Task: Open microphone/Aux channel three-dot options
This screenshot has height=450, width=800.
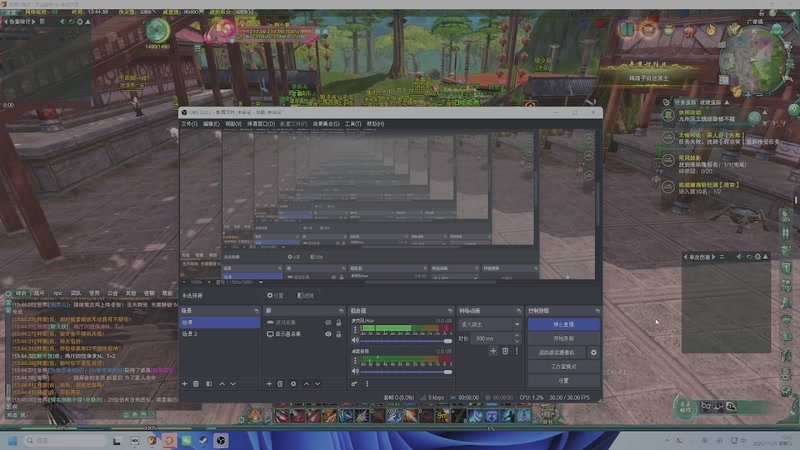Action: (x=355, y=330)
